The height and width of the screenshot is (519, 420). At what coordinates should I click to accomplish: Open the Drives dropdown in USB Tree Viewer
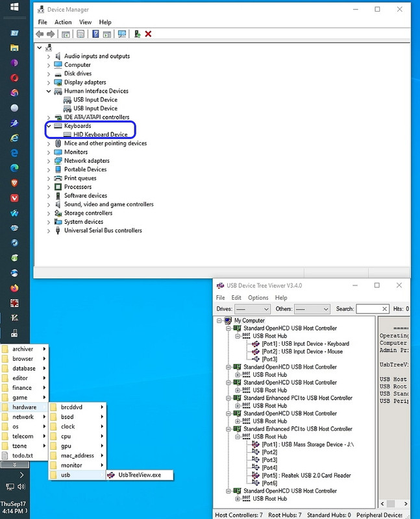coord(253,309)
